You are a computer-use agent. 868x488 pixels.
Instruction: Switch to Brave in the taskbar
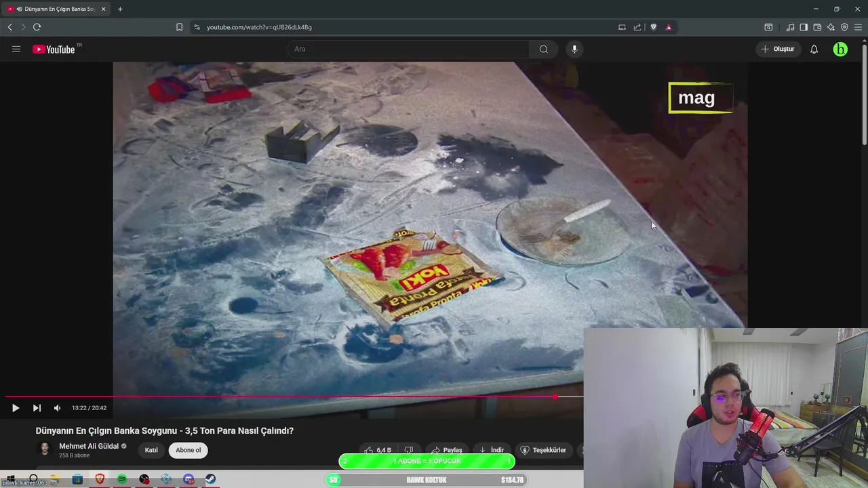(x=100, y=480)
